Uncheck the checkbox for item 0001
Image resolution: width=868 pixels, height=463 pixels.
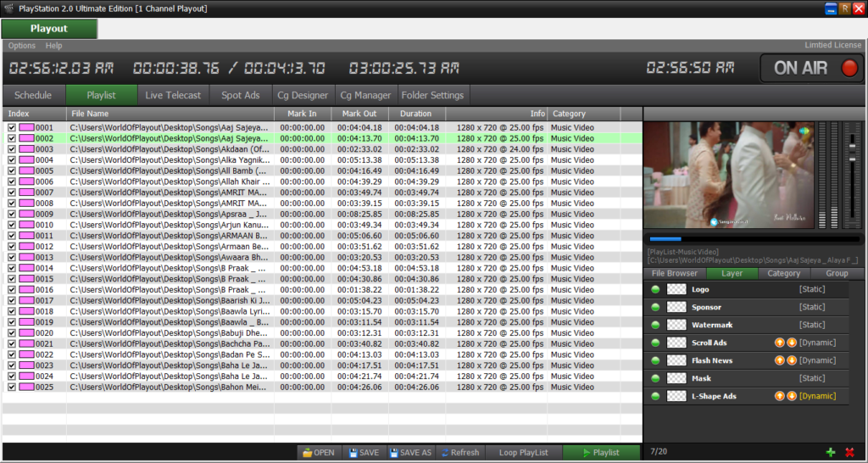tap(12, 128)
